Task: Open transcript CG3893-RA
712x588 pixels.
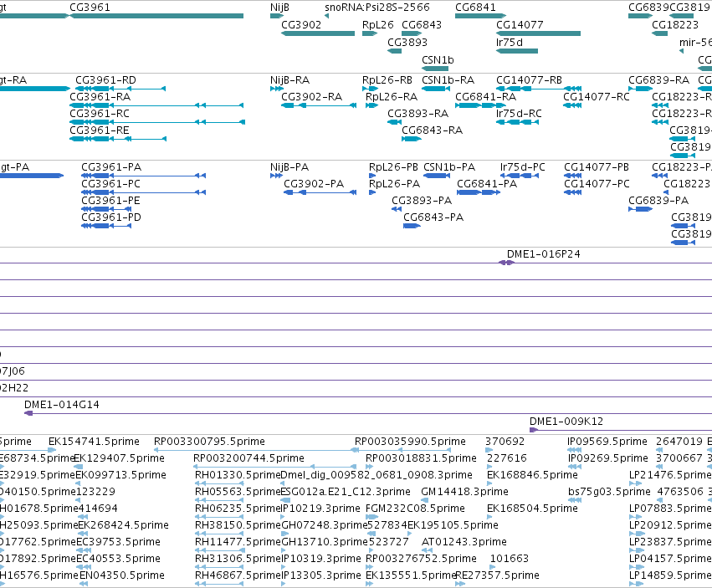Action: (417, 114)
